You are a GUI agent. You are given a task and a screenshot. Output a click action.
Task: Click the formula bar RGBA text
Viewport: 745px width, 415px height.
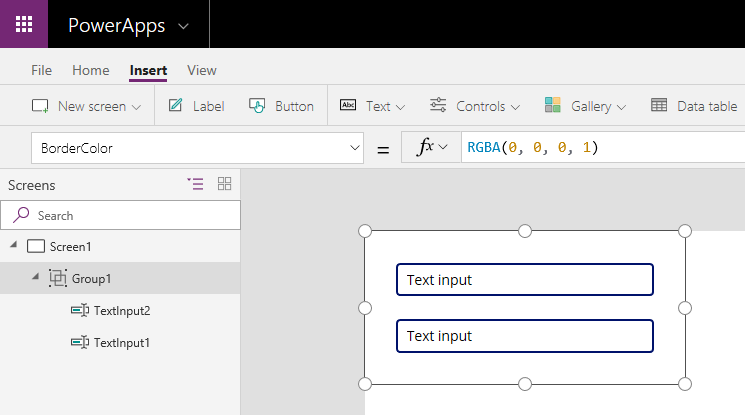click(x=532, y=148)
